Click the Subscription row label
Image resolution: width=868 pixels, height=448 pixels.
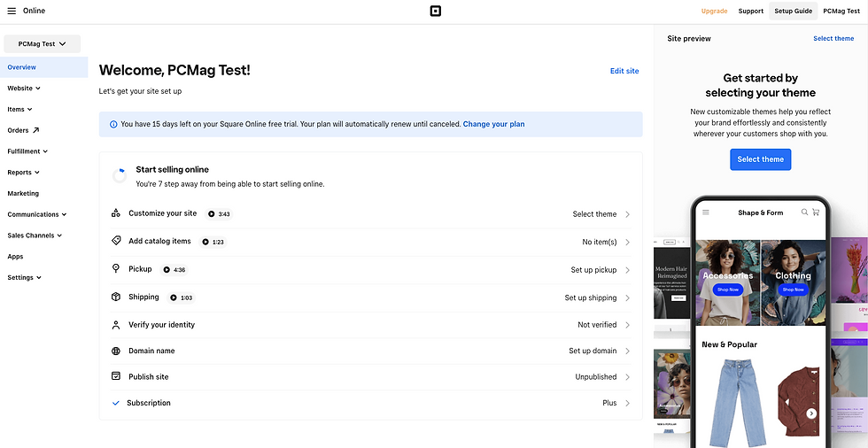point(149,403)
